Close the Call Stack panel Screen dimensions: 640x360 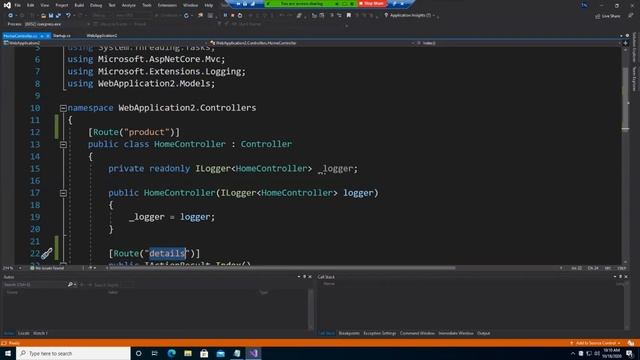pos(626,277)
